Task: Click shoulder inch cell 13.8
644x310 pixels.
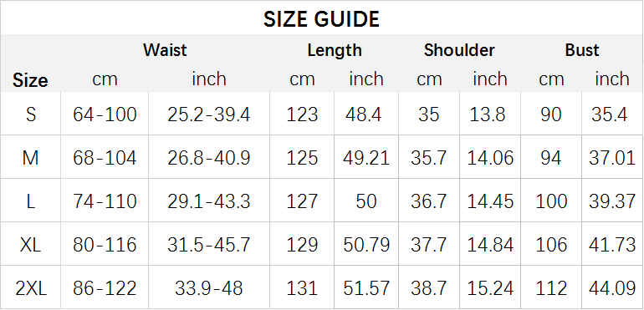Action: coord(487,114)
